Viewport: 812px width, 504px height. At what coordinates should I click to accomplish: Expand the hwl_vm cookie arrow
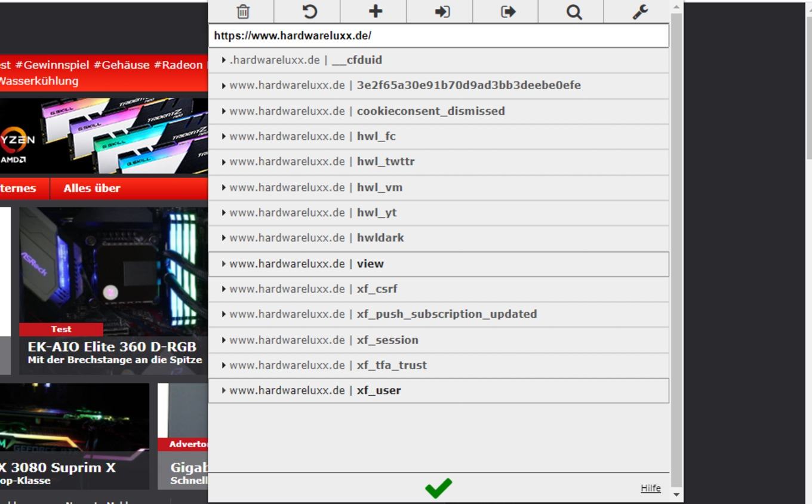pos(223,188)
